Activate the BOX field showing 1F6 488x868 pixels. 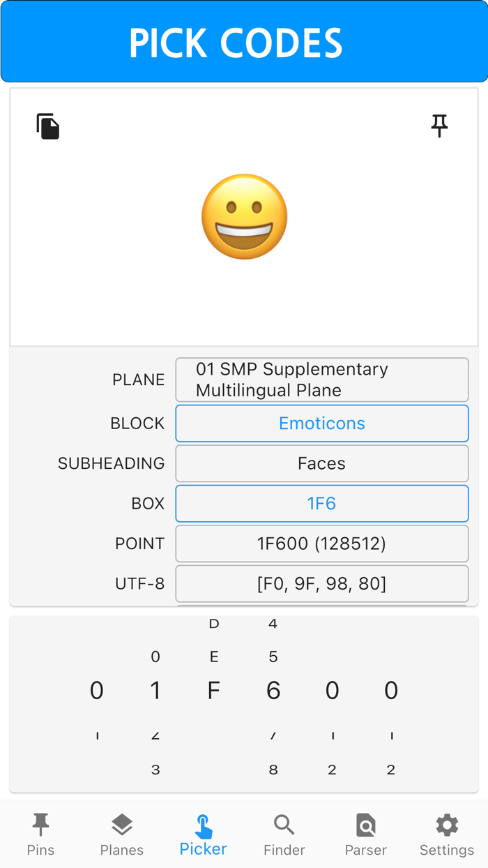(x=321, y=504)
